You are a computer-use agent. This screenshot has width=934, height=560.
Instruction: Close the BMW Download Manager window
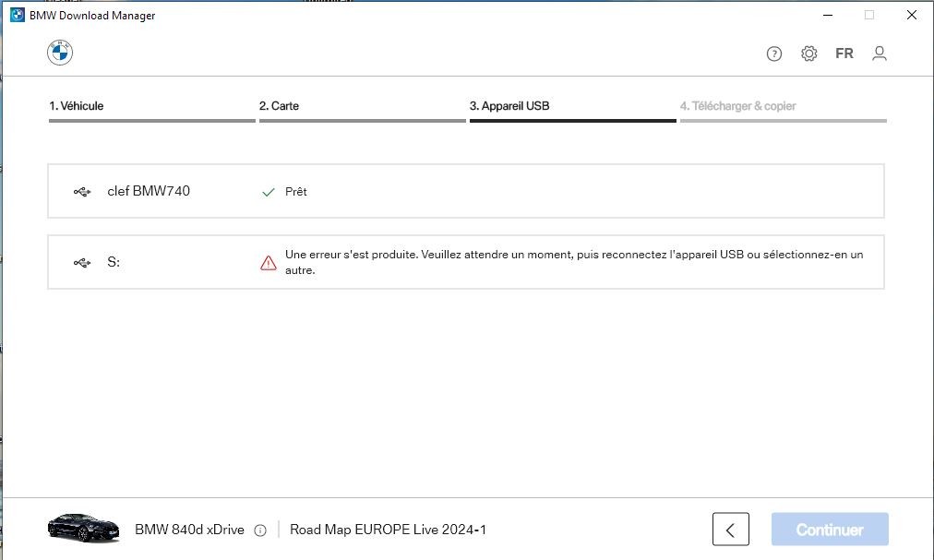(911, 15)
